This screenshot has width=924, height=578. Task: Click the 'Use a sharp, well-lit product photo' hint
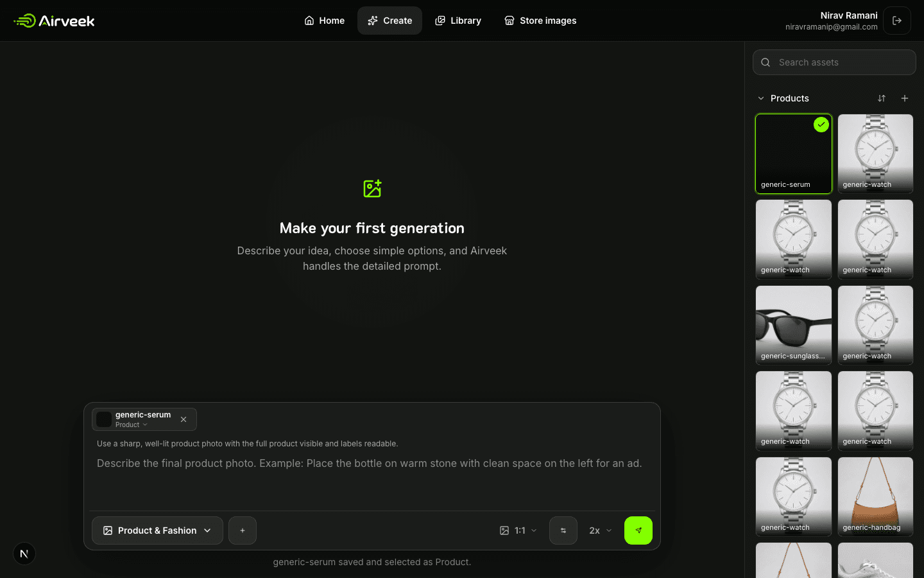pyautogui.click(x=248, y=444)
